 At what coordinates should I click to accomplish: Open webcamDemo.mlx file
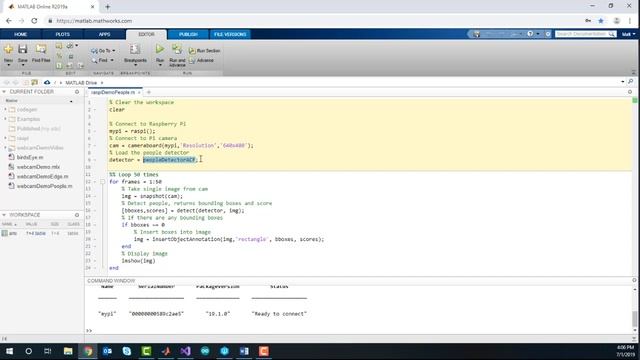tap(38, 167)
